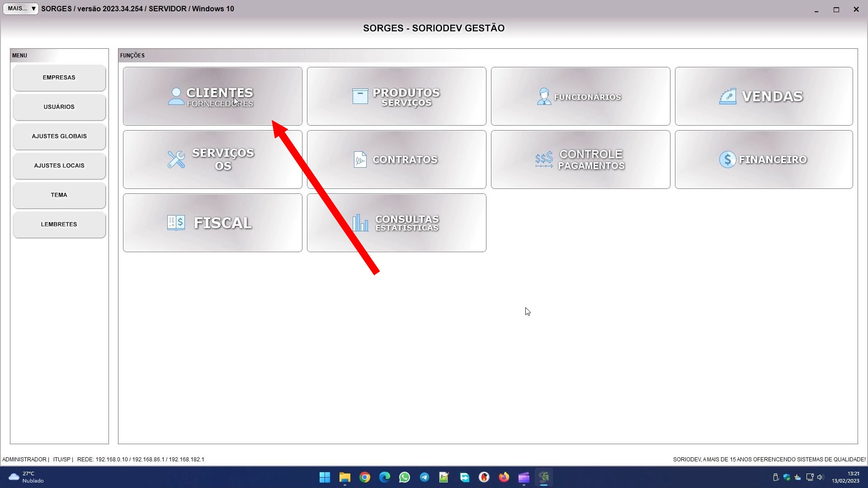Open network settings tray icon
The height and width of the screenshot is (488, 868).
(x=810, y=477)
